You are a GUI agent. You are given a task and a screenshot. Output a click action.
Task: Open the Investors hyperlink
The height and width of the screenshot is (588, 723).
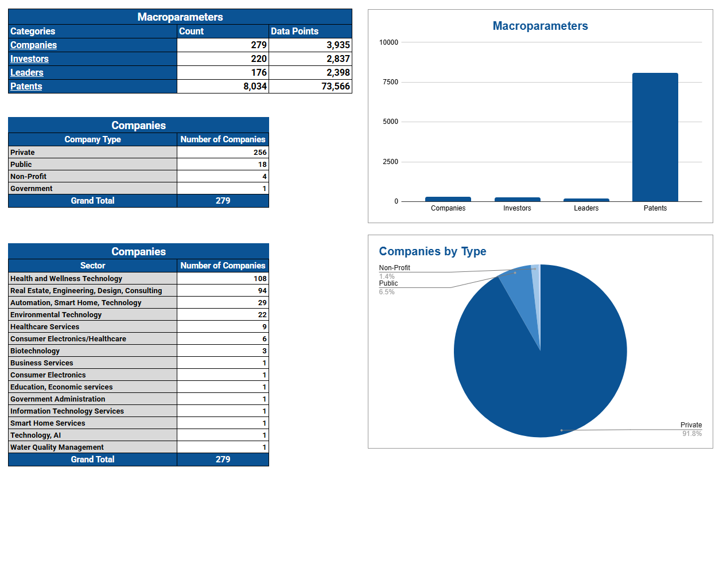(29, 59)
